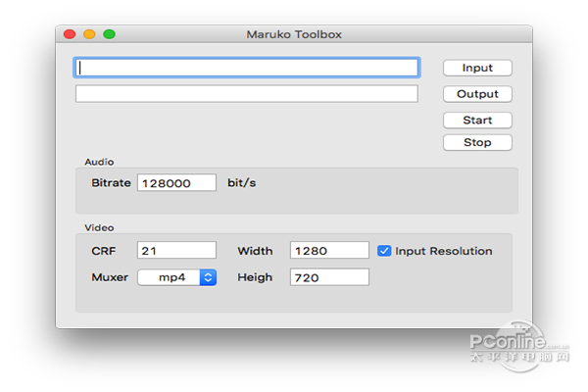Uncheck the Input Resolution checkbox
This screenshot has height=392, width=588.
pos(384,251)
